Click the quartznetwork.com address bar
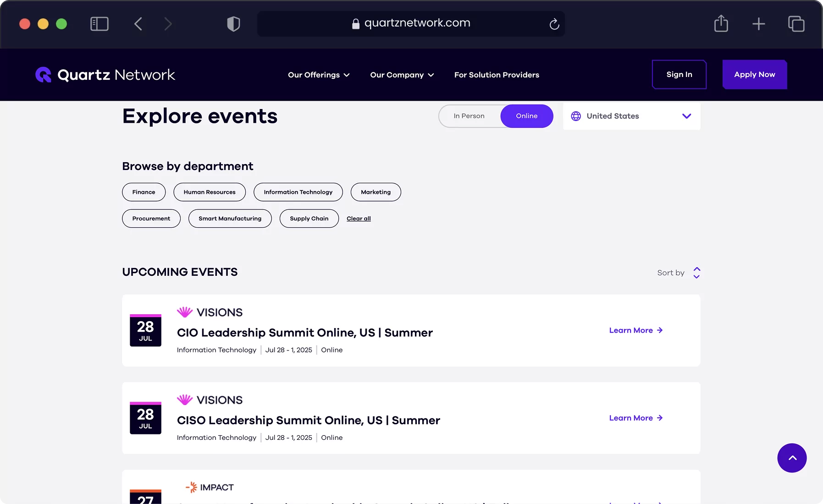Screen dimensions: 823x504 (411, 24)
